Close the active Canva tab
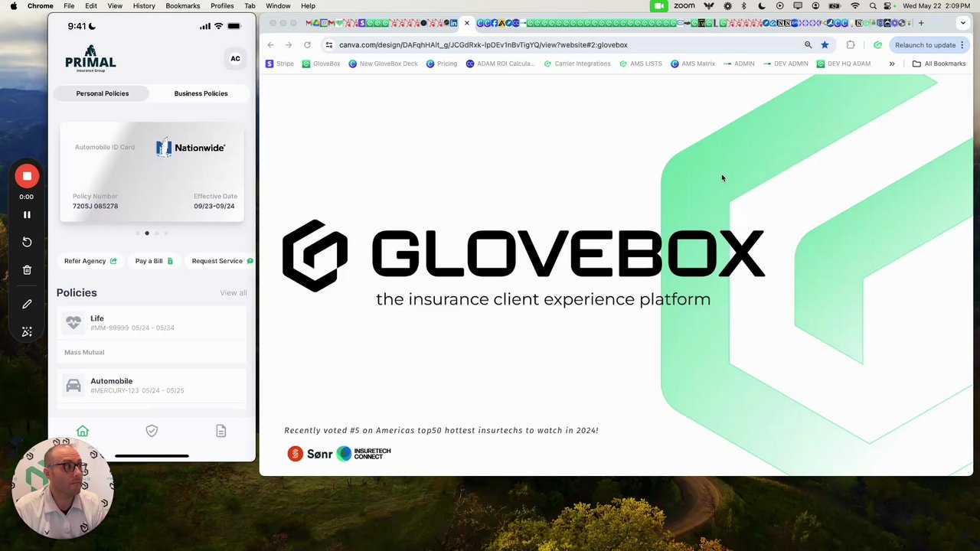Screen dimensions: 980x551 [467, 23]
